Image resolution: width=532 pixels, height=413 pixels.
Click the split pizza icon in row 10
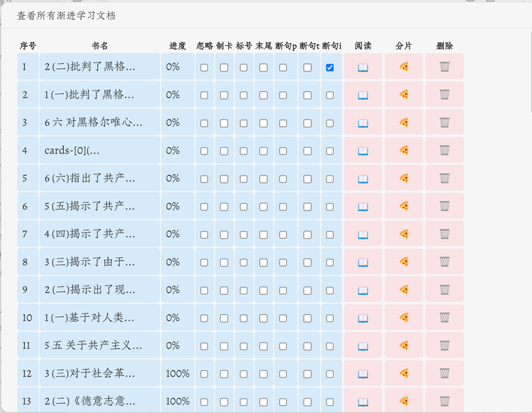tap(403, 318)
